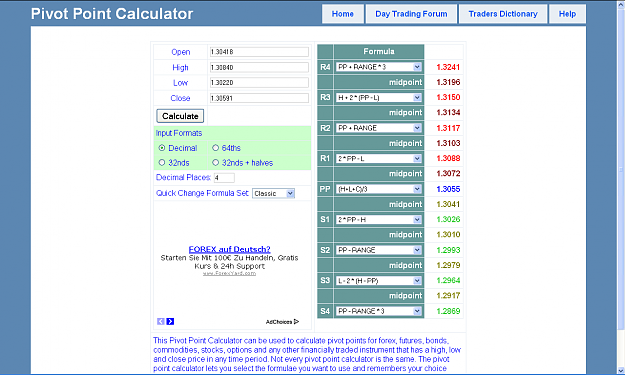Click the ad next arrow icon
This screenshot has height=375, width=625.
(170, 321)
